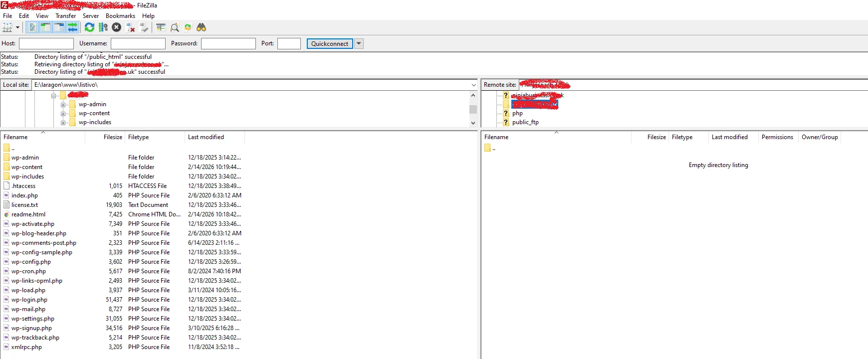Image resolution: width=868 pixels, height=359 pixels.
Task: Expand the wp-admin node in the local tree
Action: point(63,105)
